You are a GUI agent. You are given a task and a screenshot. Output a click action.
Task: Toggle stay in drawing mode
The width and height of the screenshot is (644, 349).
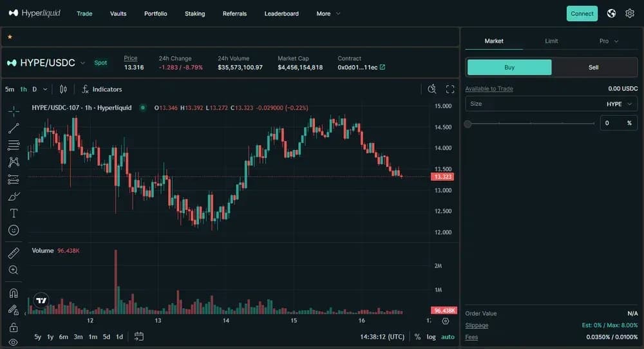coord(14,310)
